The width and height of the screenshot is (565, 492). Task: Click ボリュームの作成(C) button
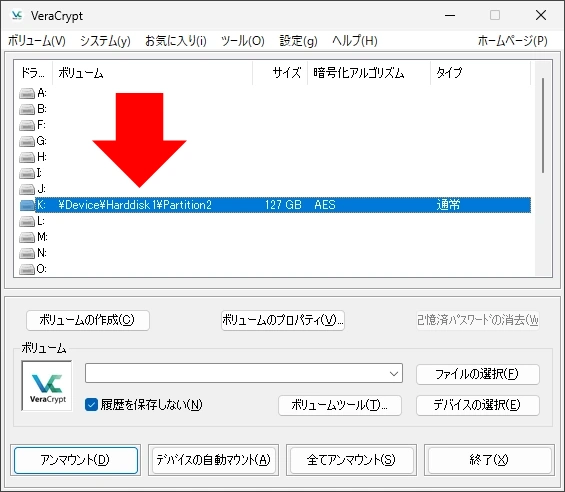tap(88, 320)
